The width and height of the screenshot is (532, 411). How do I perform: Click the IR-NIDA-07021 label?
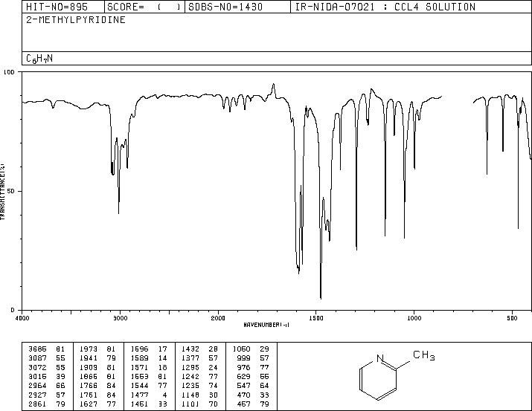coord(335,7)
